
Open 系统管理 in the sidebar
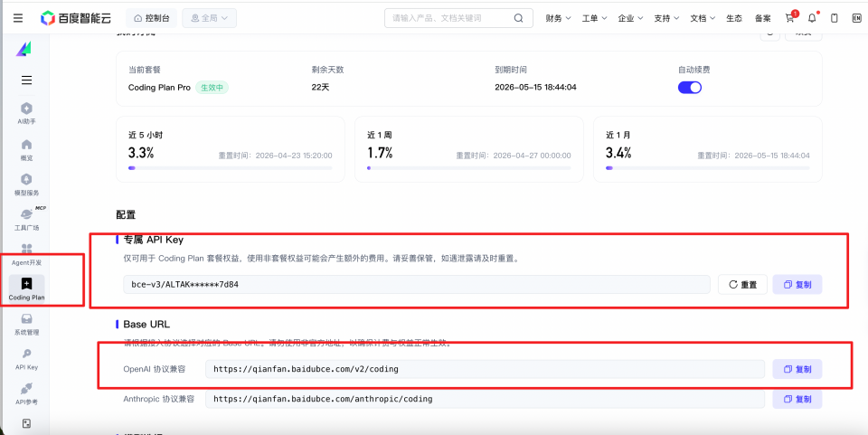coord(26,324)
